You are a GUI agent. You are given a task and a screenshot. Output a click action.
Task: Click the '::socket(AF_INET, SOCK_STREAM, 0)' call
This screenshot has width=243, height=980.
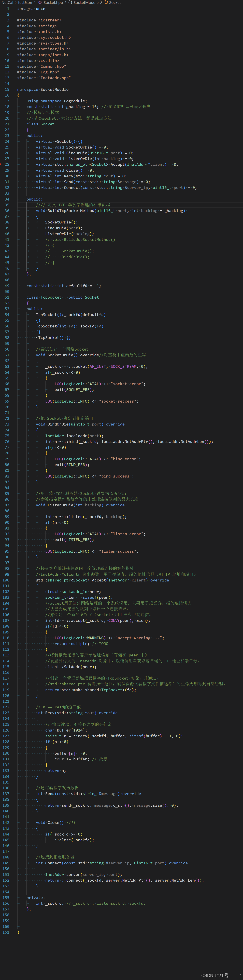point(106,367)
